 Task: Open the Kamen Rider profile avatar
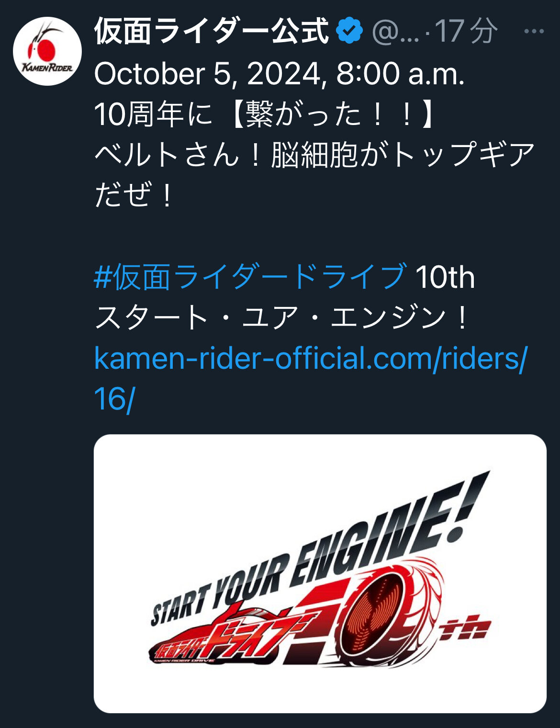(47, 51)
